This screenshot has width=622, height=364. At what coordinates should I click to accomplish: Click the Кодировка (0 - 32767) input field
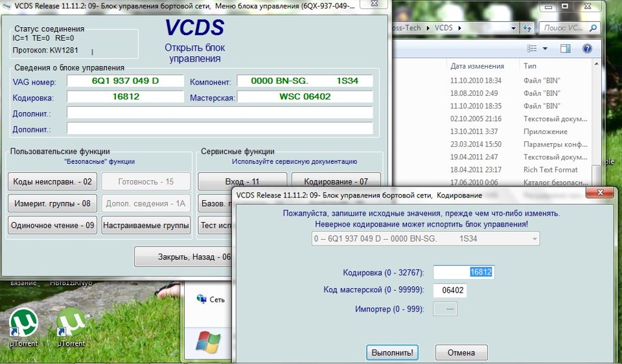pyautogui.click(x=464, y=272)
